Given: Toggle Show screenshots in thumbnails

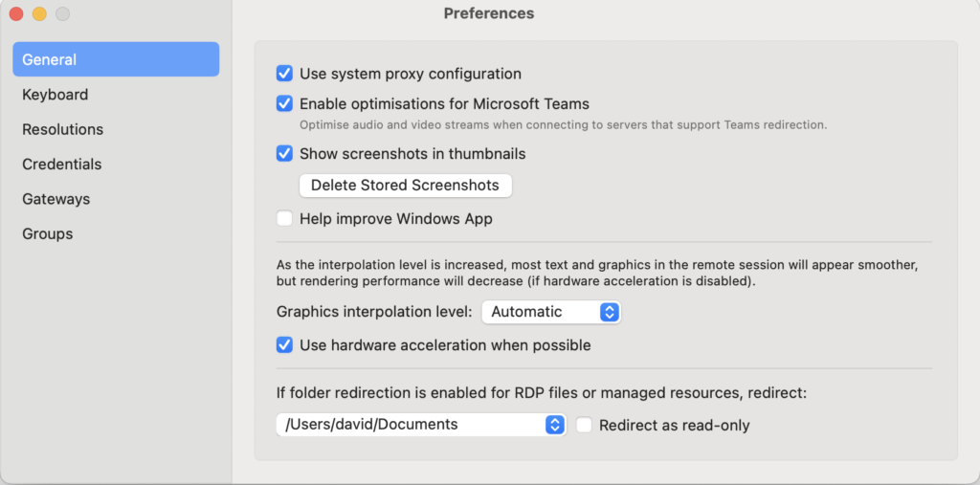Looking at the screenshot, I should point(284,154).
